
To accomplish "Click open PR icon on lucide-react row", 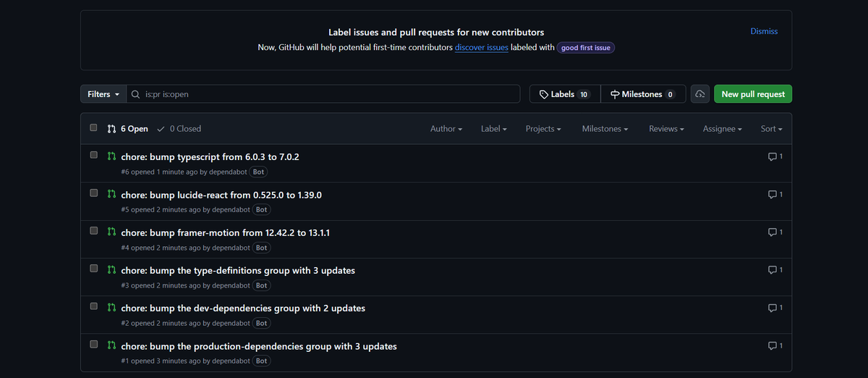I will click(x=111, y=193).
